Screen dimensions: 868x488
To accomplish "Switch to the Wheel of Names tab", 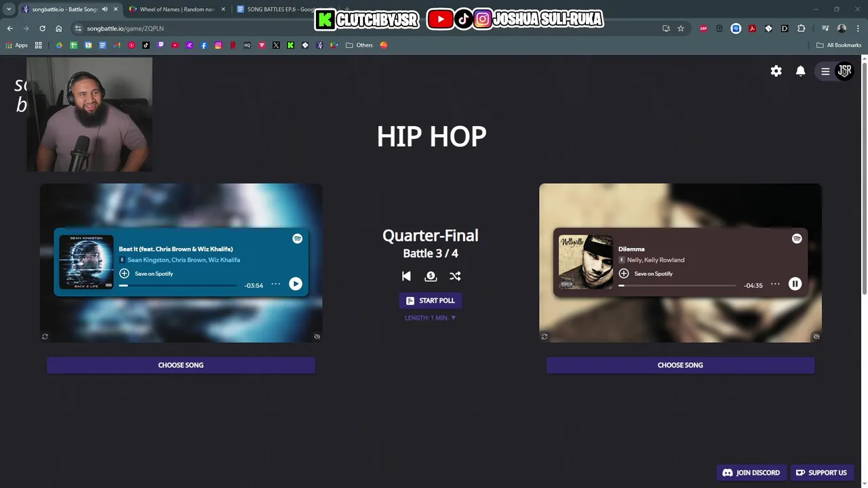I will pyautogui.click(x=176, y=9).
